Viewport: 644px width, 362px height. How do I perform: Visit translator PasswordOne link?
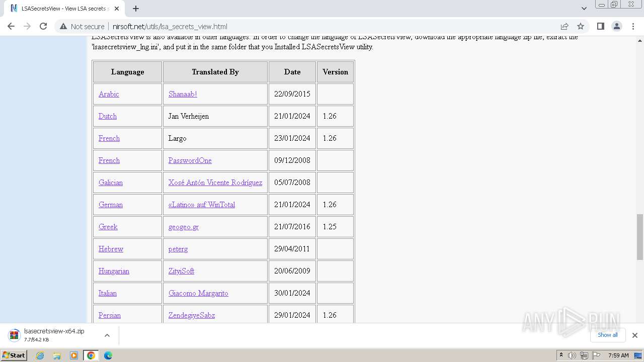[190, 160]
